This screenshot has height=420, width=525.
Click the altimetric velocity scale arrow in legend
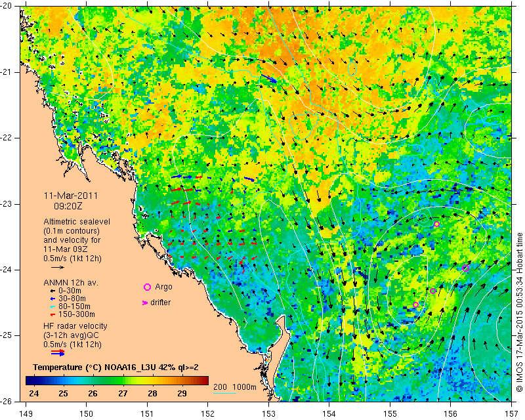click(58, 267)
